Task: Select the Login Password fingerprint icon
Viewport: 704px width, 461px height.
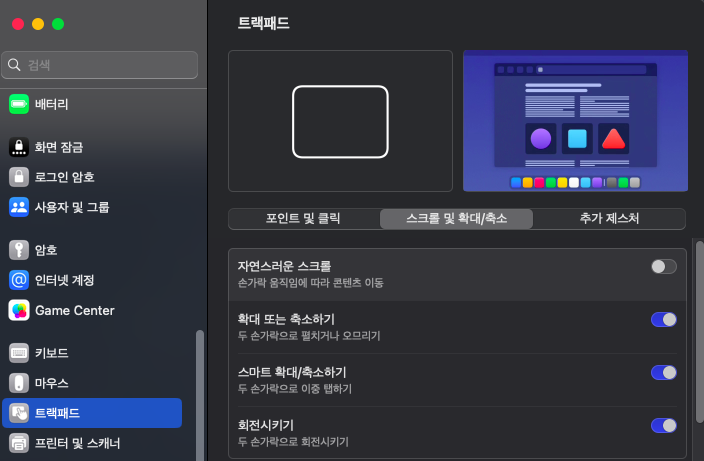Action: point(19,177)
